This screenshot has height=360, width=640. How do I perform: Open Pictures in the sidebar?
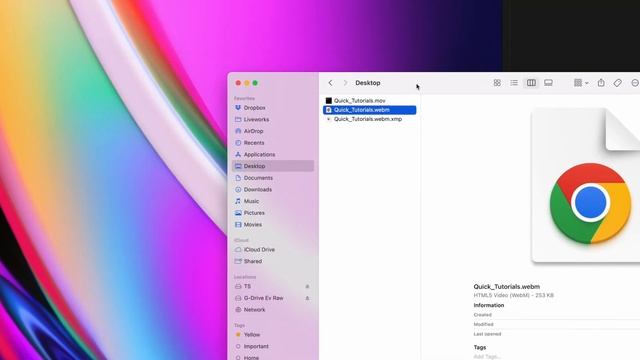tap(273, 213)
